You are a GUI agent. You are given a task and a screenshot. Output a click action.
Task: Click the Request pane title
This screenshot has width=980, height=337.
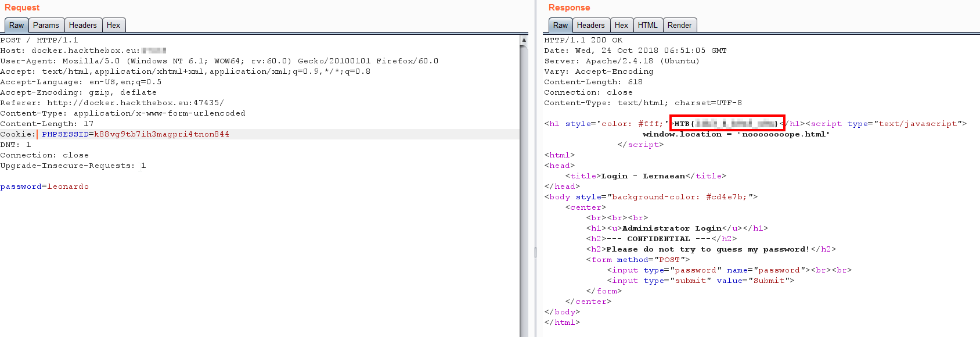[22, 8]
